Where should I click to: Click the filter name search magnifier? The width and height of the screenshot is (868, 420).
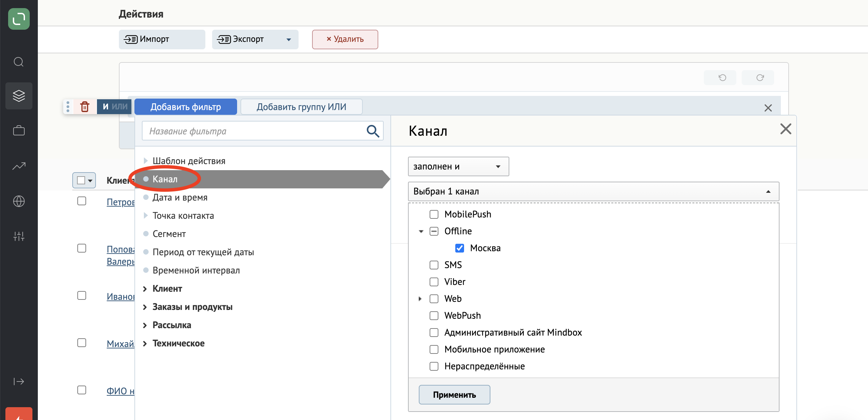coord(373,131)
